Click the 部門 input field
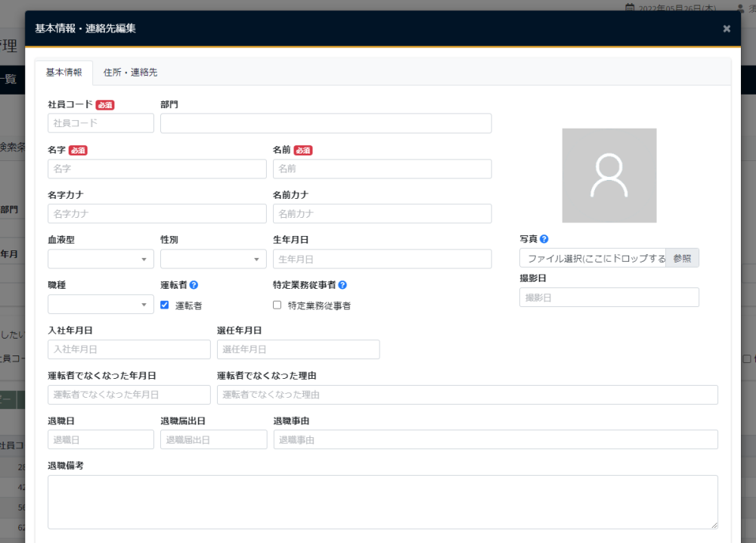Image resolution: width=756 pixels, height=543 pixels. click(326, 123)
